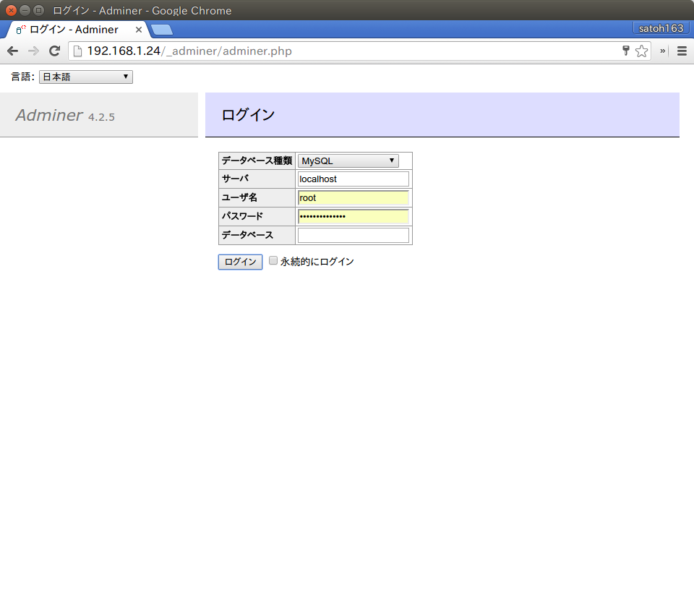This screenshot has height=616, width=694.
Task: Click the ユーザ名 label
Action: 239,197
